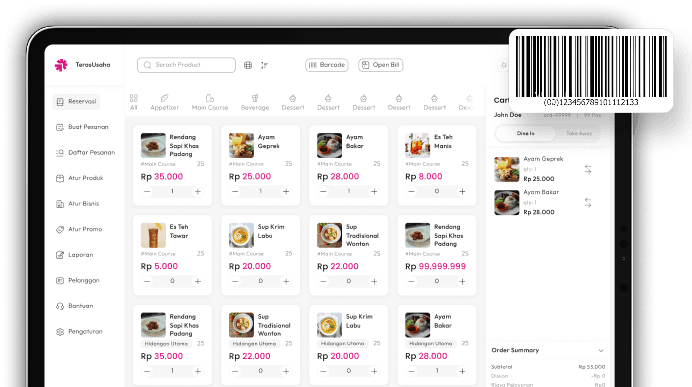The height and width of the screenshot is (387, 692).
Task: Expand the Order Summary chevron
Action: 601,350
